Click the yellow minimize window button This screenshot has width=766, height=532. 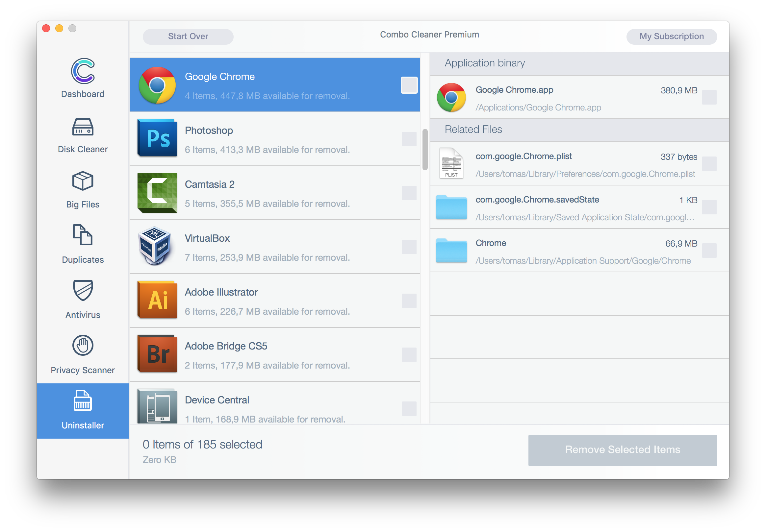pos(59,28)
